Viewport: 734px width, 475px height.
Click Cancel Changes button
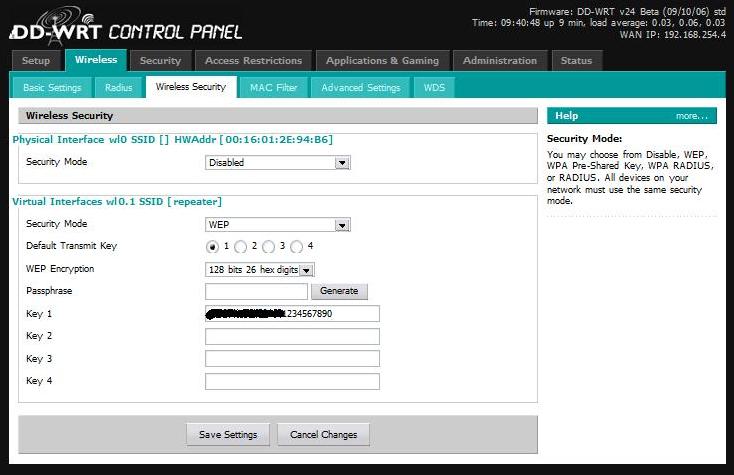(x=323, y=435)
